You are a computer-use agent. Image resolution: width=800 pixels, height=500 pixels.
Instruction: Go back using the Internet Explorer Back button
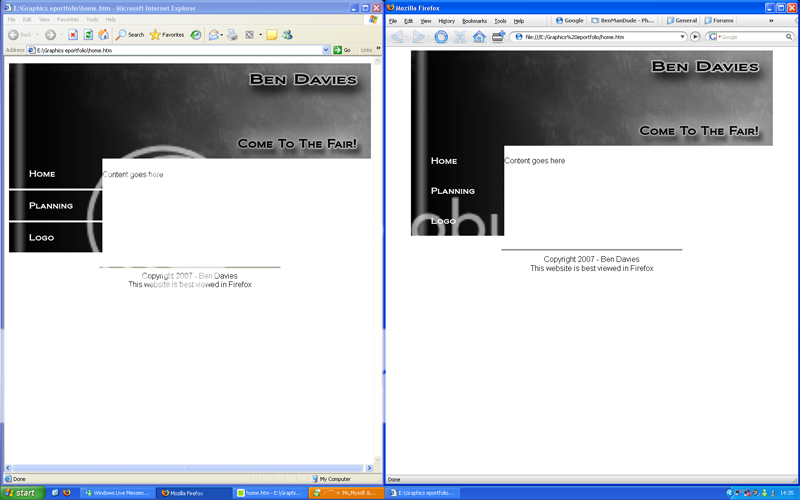(19, 35)
